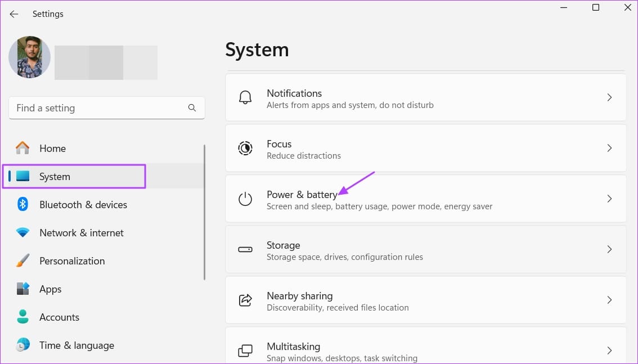The height and width of the screenshot is (364, 638).
Task: Click the Home house icon in the sidebar
Action: pos(23,148)
